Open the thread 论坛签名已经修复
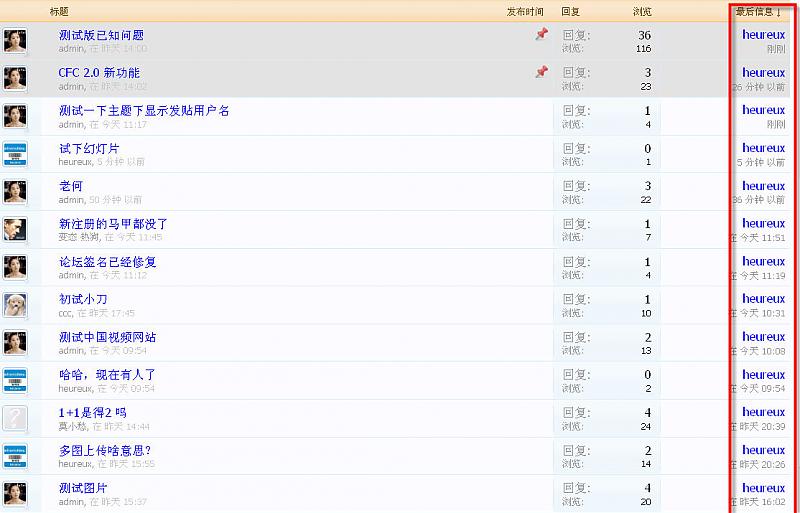Viewport: 800px width, 513px height. coord(107,262)
